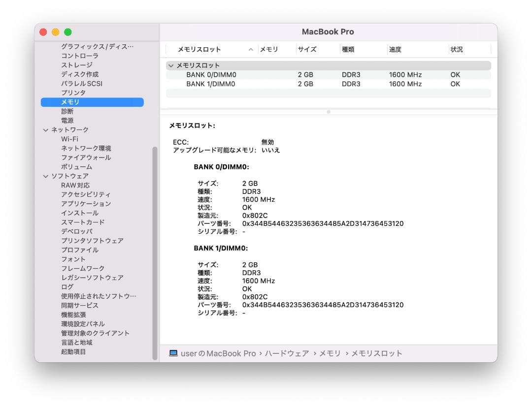Click the sort arrow in メモリスロット header

251,50
